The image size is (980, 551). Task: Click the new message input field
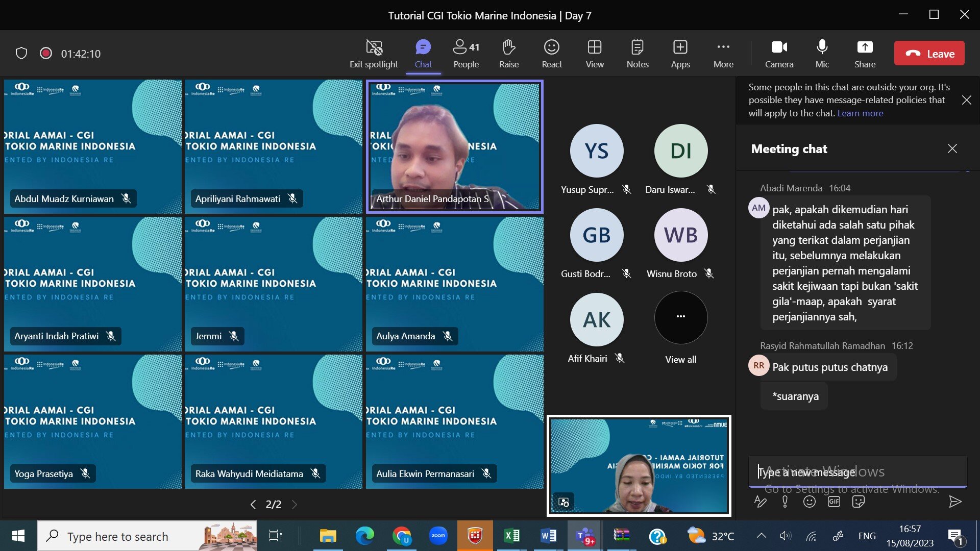[857, 472]
